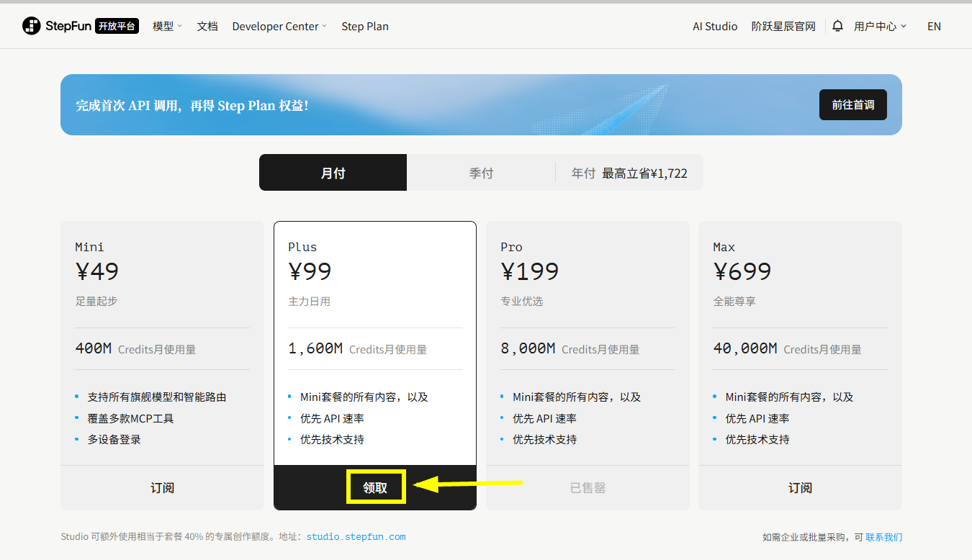The image size is (972, 560).
Task: Click the banner headline about 首次 API 调用
Action: (x=192, y=105)
